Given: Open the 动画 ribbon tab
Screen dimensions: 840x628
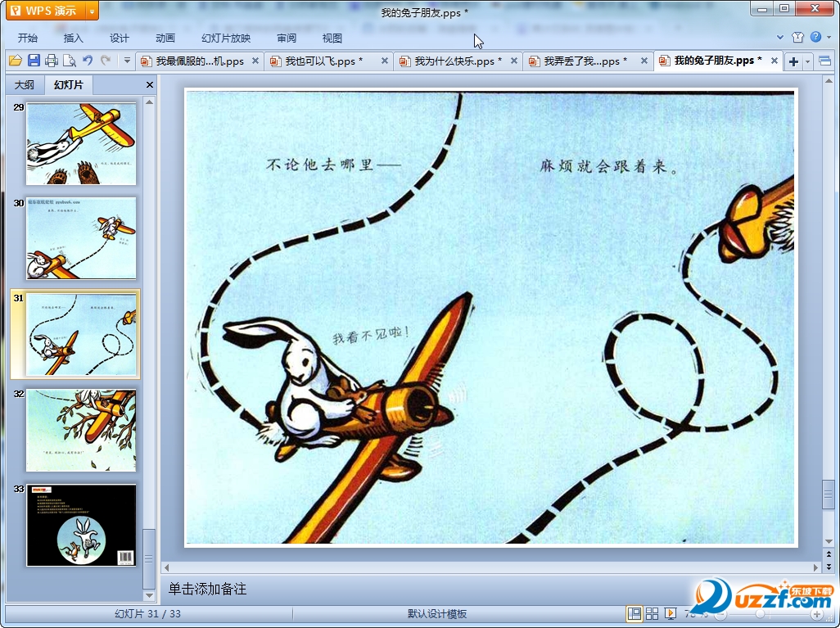Looking at the screenshot, I should [x=165, y=38].
